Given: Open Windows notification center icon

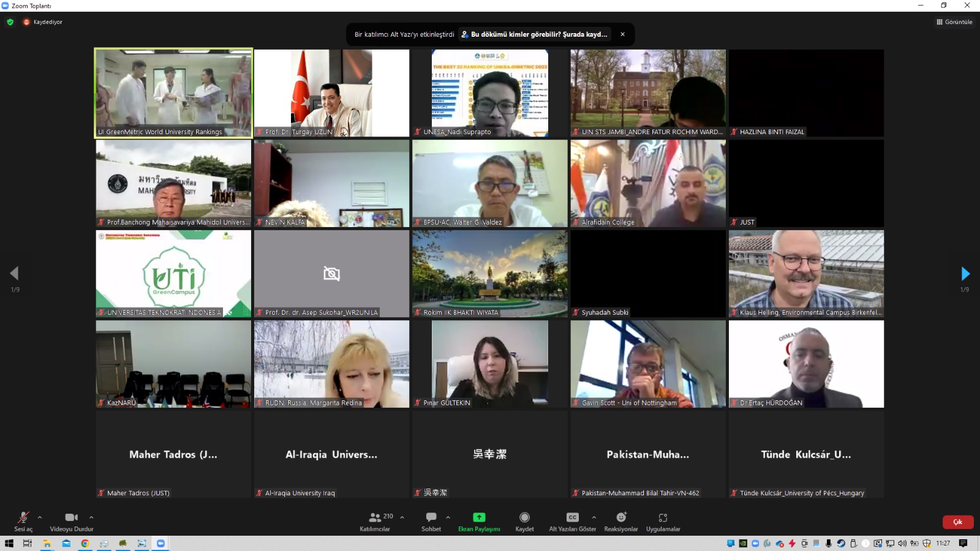Looking at the screenshot, I should tap(963, 543).
